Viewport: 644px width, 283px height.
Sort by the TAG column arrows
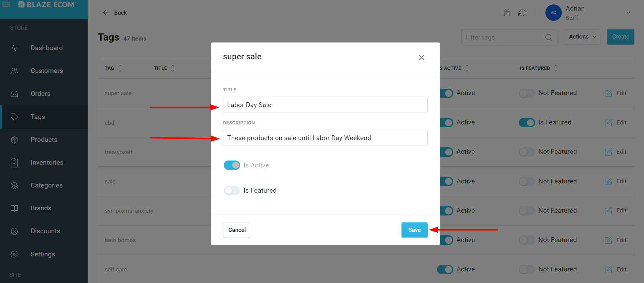point(120,68)
